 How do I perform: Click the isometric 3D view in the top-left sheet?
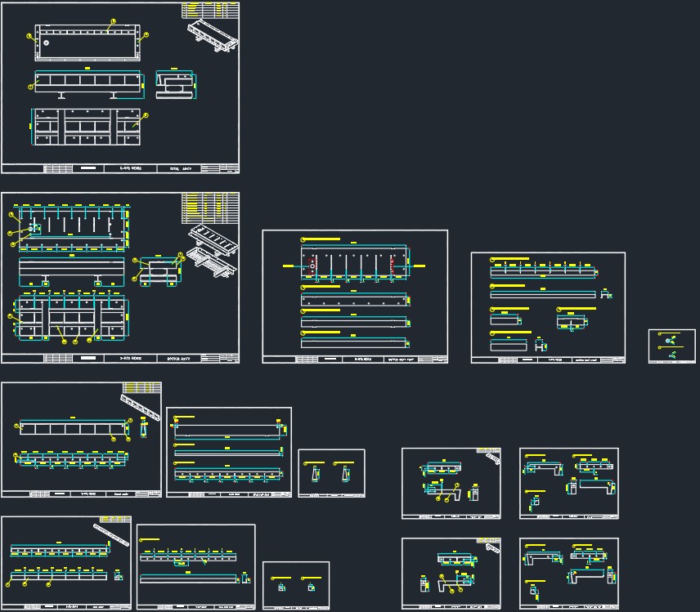(x=213, y=36)
